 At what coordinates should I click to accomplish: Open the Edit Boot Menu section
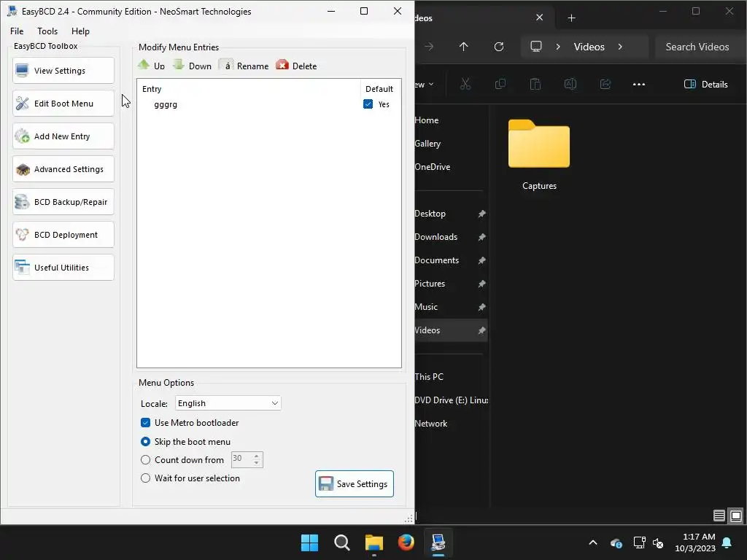pos(63,104)
